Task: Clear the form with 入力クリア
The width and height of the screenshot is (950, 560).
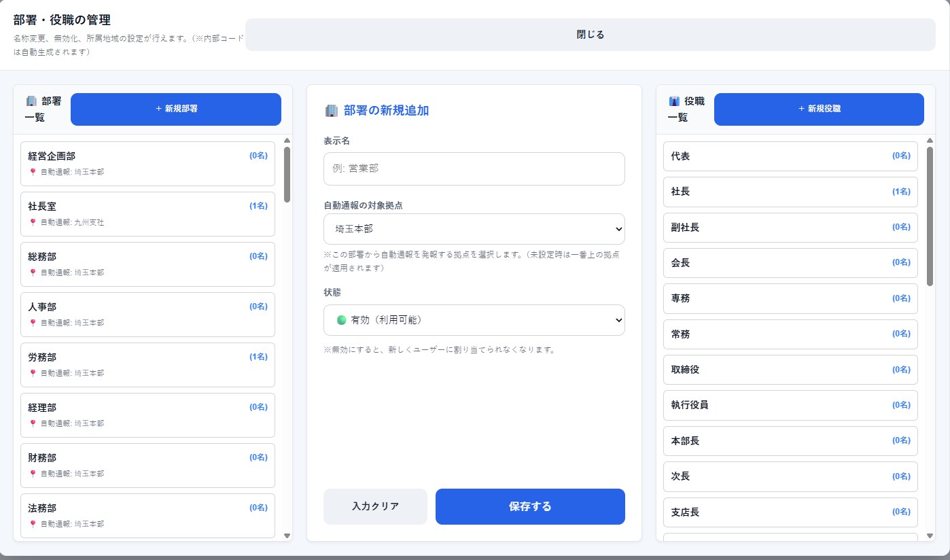Action: tap(375, 506)
